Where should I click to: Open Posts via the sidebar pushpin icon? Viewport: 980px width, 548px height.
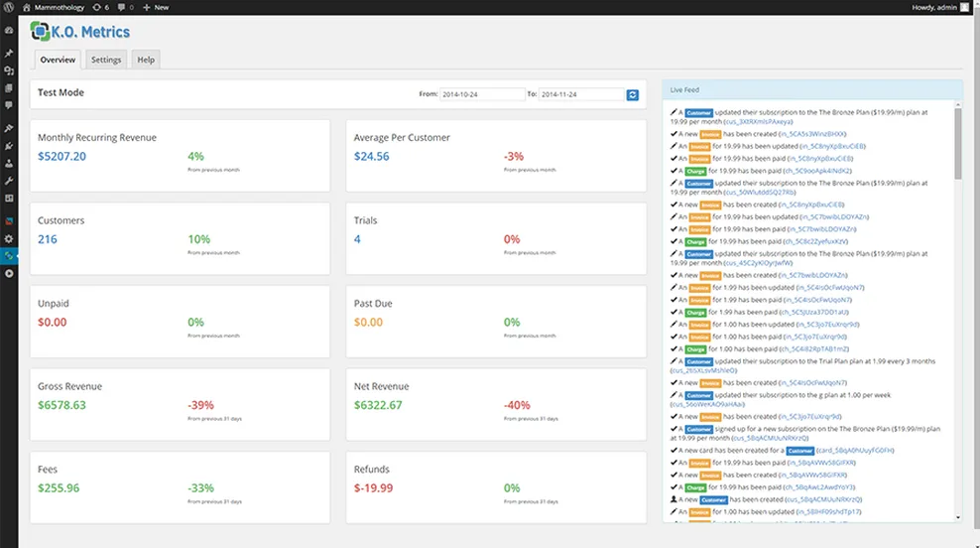[x=9, y=54]
